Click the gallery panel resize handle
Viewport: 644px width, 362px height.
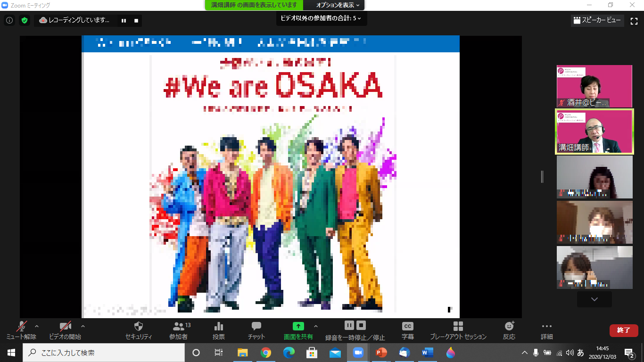point(542,177)
